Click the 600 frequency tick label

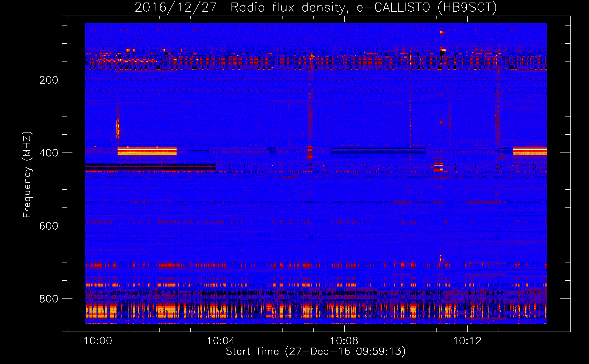click(49, 226)
